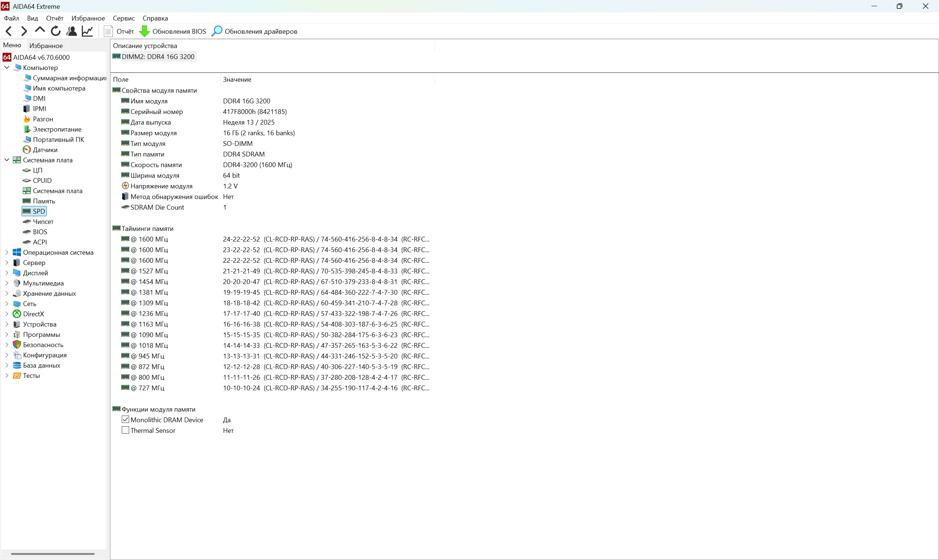Click the sidebar horizontal scrollbar

(x=52, y=554)
